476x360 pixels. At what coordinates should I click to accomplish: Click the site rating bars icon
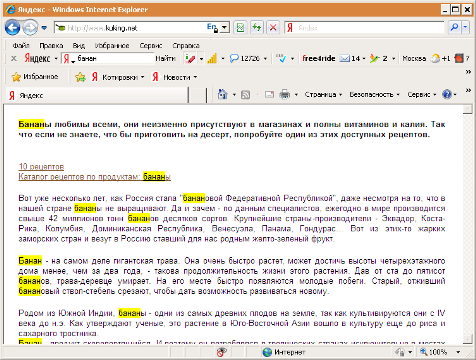(212, 59)
